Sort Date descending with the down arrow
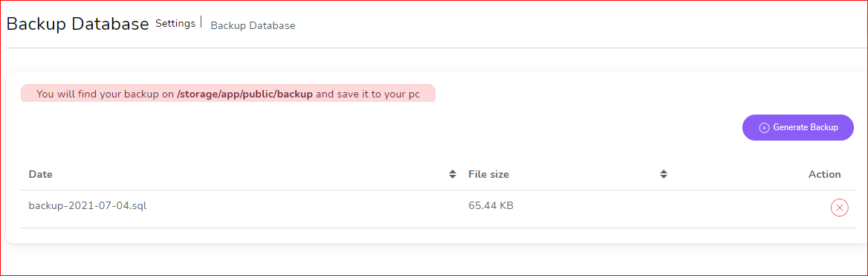Screen dimensions: 868x276 453,177
